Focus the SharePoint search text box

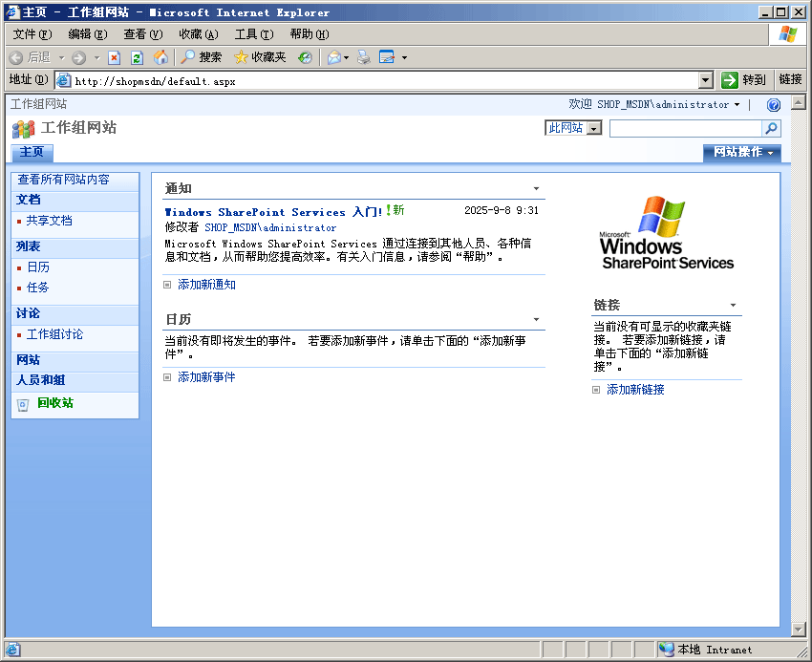(x=686, y=128)
